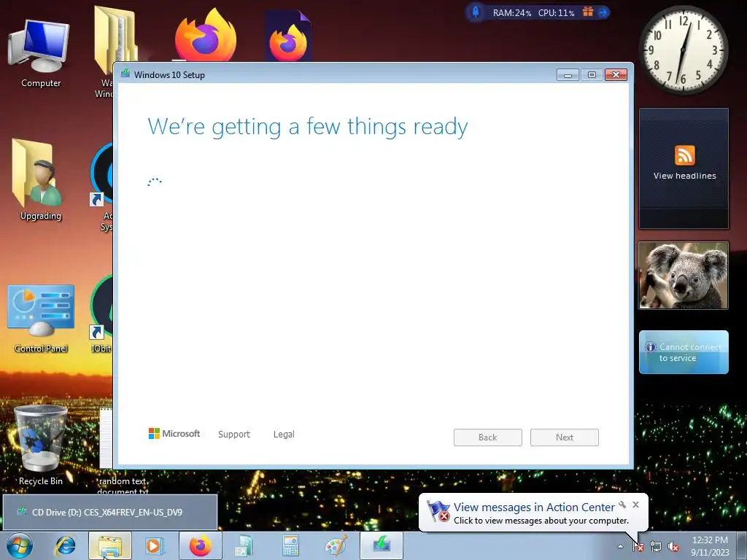Minimize the Windows 10 Setup window

click(x=568, y=75)
